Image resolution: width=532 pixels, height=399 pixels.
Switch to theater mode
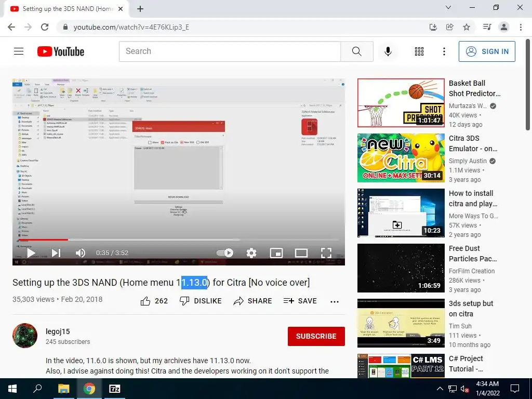click(301, 253)
